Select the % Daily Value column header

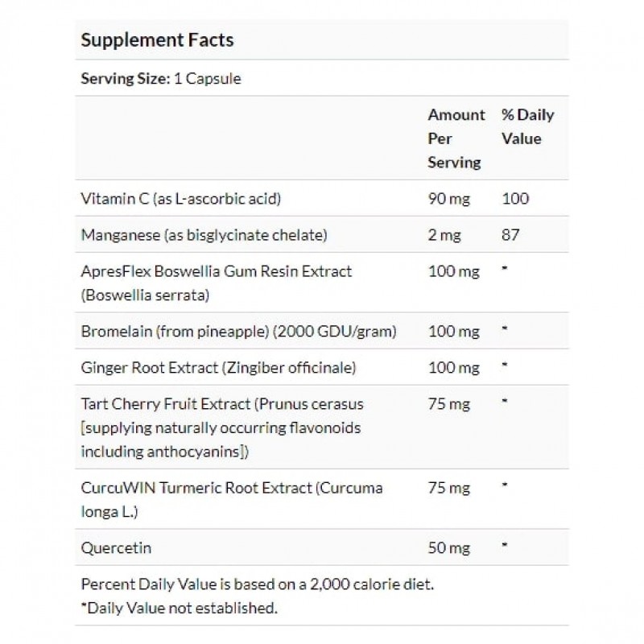527,126
